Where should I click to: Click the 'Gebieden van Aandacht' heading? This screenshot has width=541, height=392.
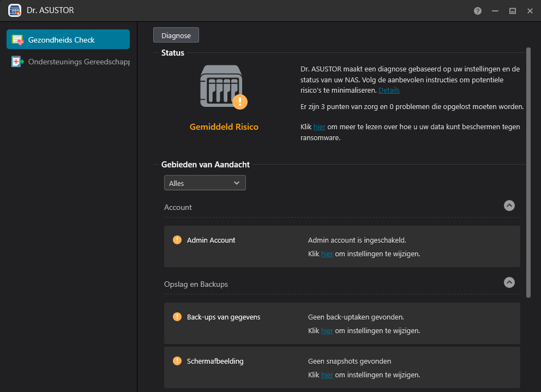(205, 165)
